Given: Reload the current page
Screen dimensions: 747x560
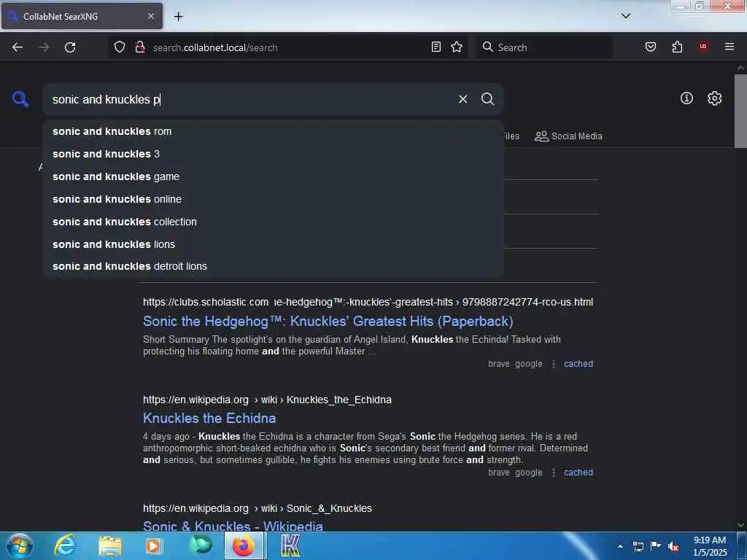Looking at the screenshot, I should [x=70, y=47].
